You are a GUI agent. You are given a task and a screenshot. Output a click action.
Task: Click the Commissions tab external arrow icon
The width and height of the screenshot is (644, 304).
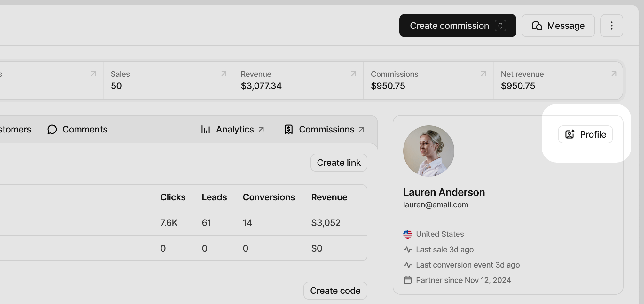(x=362, y=129)
